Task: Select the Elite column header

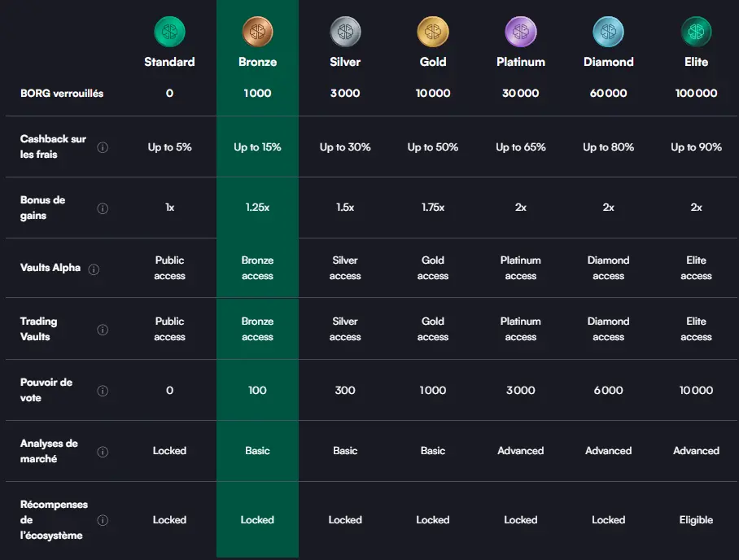Action: click(696, 60)
